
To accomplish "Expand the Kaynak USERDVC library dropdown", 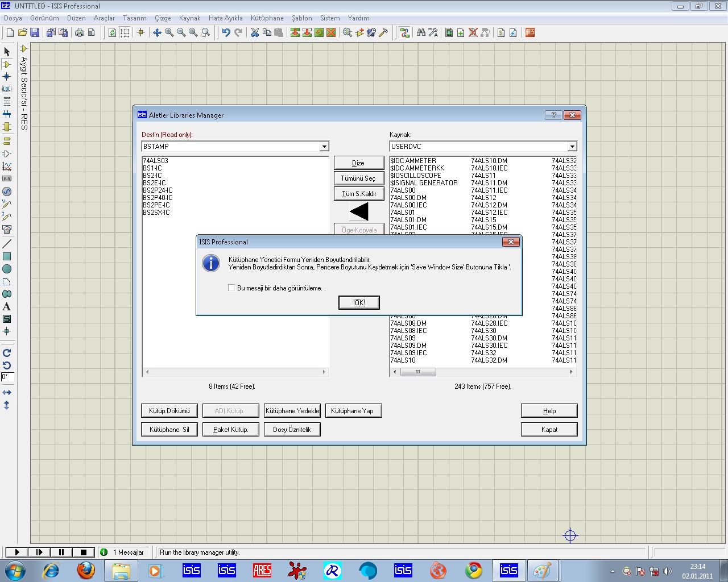I will (x=572, y=147).
